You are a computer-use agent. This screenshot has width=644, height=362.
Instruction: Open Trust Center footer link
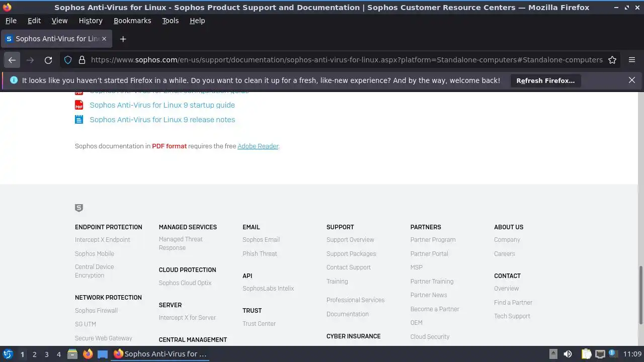[x=259, y=324]
